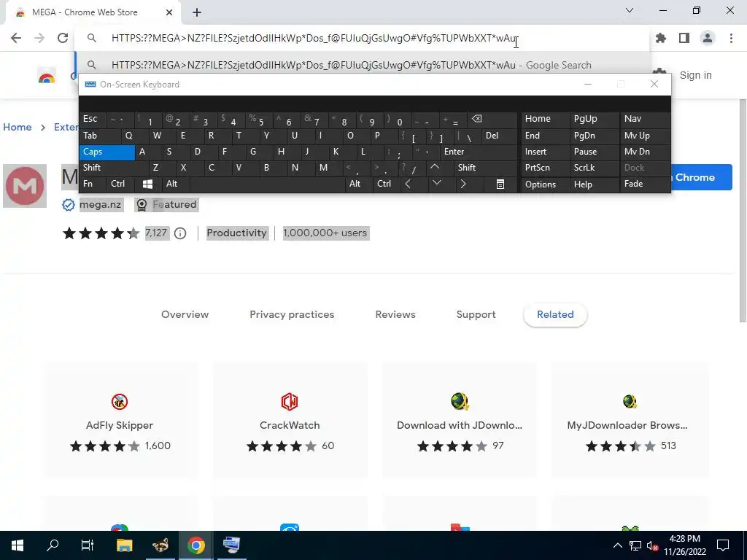Open notification center icon
This screenshot has height=560, width=747.
tap(723, 545)
